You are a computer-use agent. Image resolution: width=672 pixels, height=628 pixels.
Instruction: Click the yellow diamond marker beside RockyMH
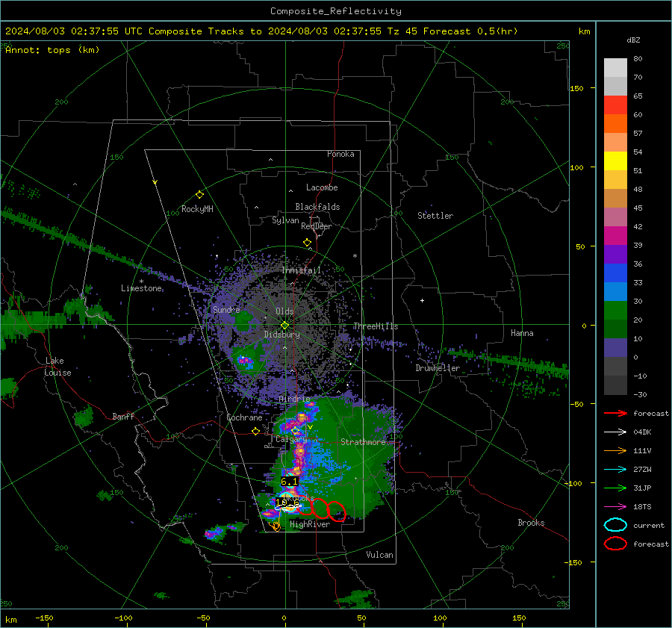[199, 195]
